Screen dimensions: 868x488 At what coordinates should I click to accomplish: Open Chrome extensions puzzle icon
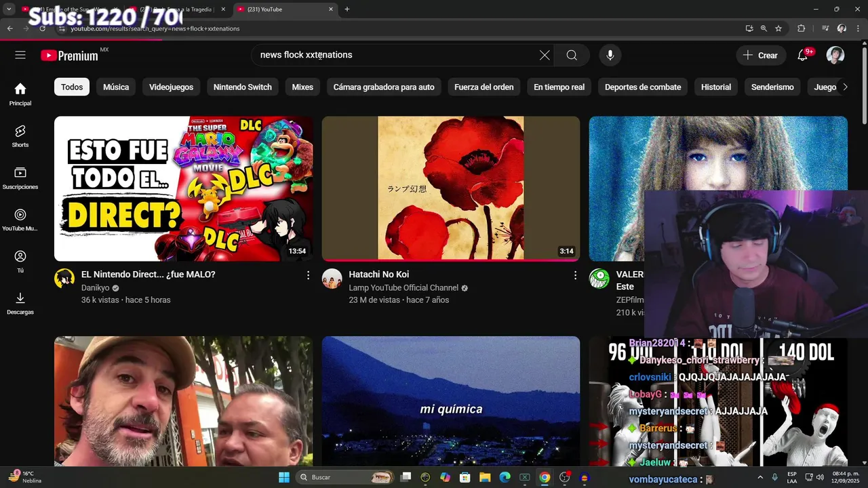801,28
